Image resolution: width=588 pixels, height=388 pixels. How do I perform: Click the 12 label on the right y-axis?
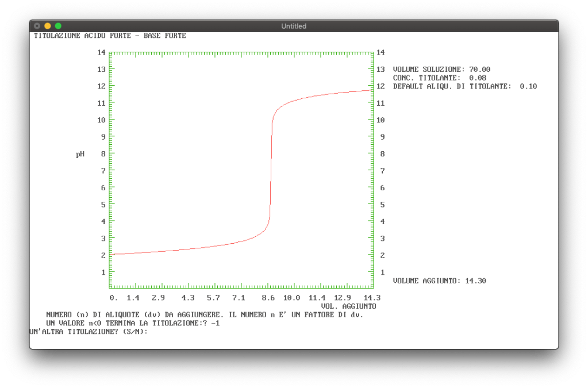[x=380, y=86]
